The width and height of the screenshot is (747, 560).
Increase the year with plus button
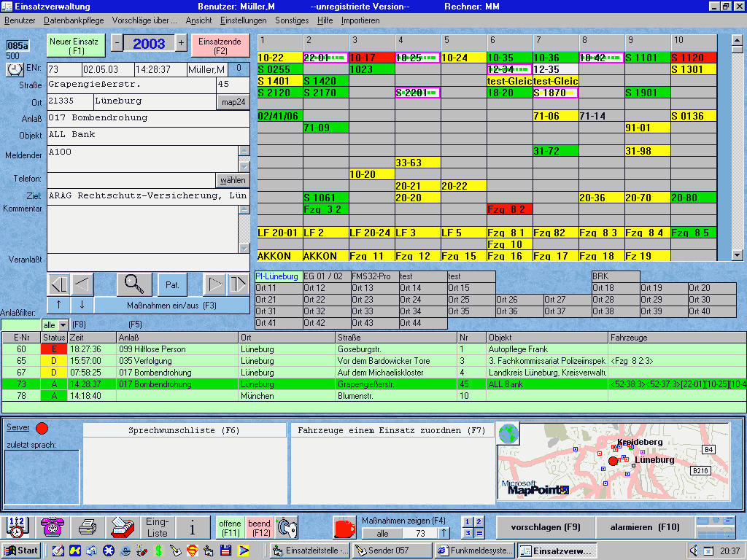(x=181, y=43)
